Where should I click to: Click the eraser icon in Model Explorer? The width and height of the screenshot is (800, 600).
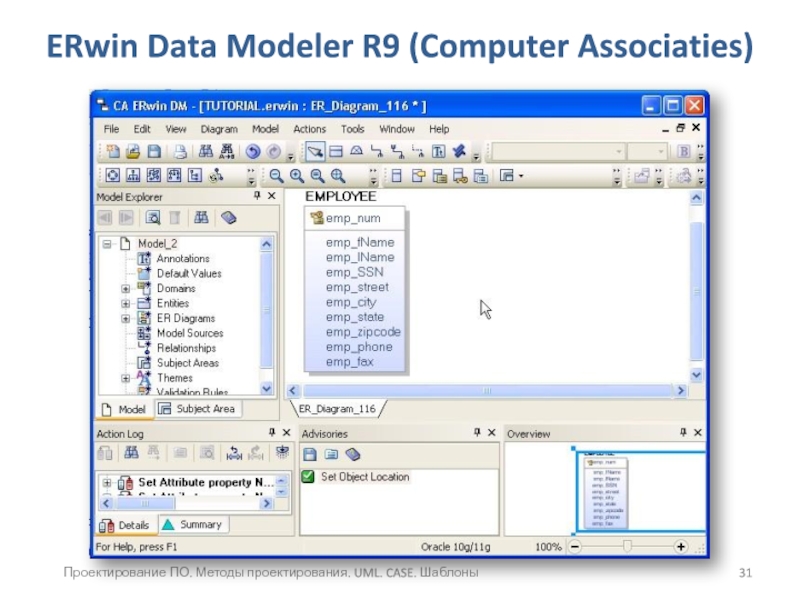pyautogui.click(x=229, y=218)
